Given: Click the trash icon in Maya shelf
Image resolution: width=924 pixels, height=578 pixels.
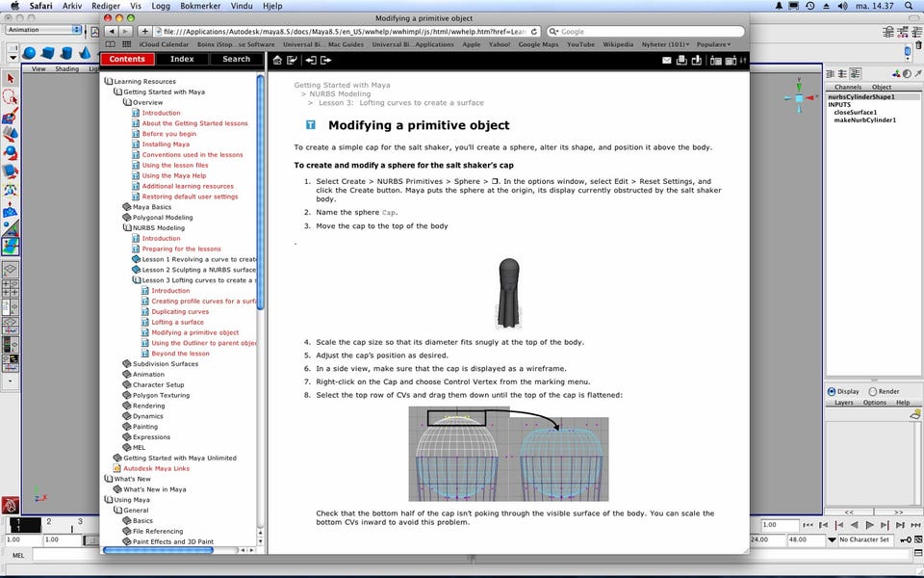Looking at the screenshot, I should [918, 45].
